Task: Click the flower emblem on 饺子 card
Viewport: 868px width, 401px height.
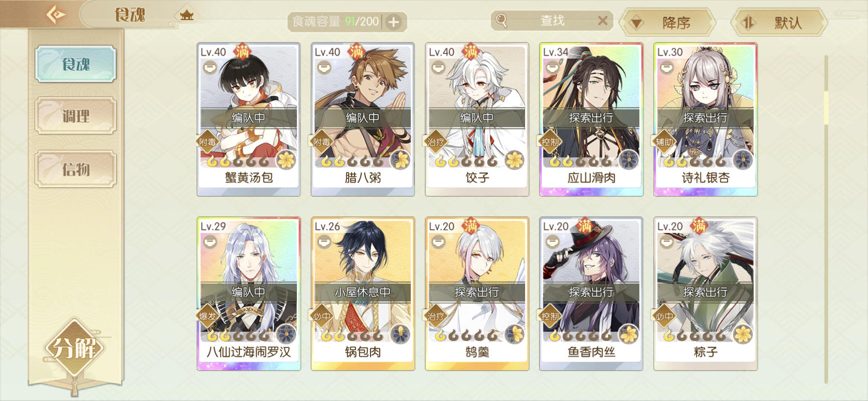Action: 514,160
